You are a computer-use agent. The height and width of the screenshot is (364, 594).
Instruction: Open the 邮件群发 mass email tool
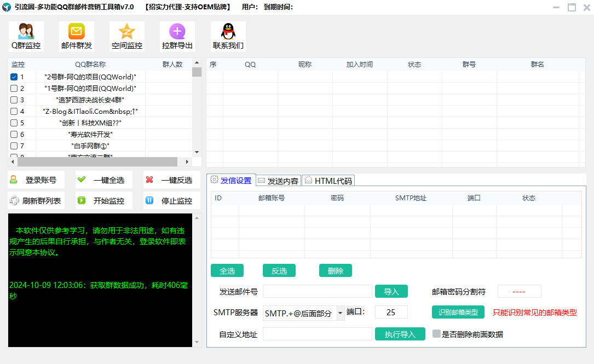(77, 37)
